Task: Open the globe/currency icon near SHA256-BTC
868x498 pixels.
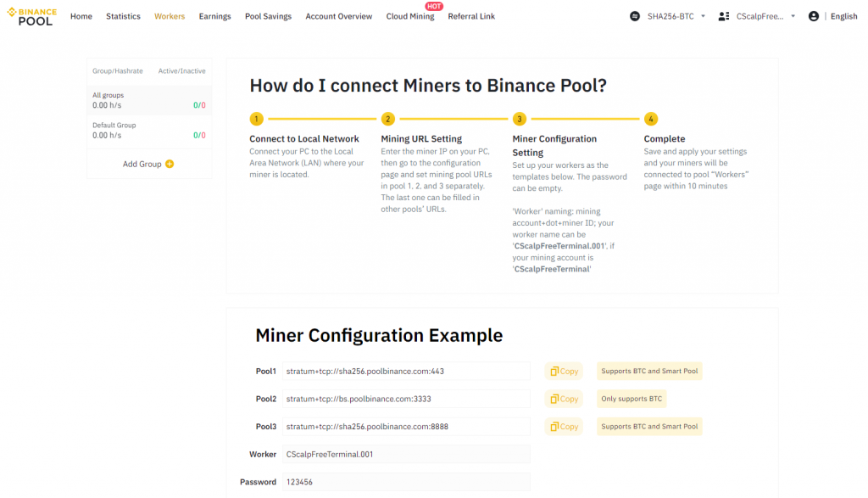Action: coord(636,15)
